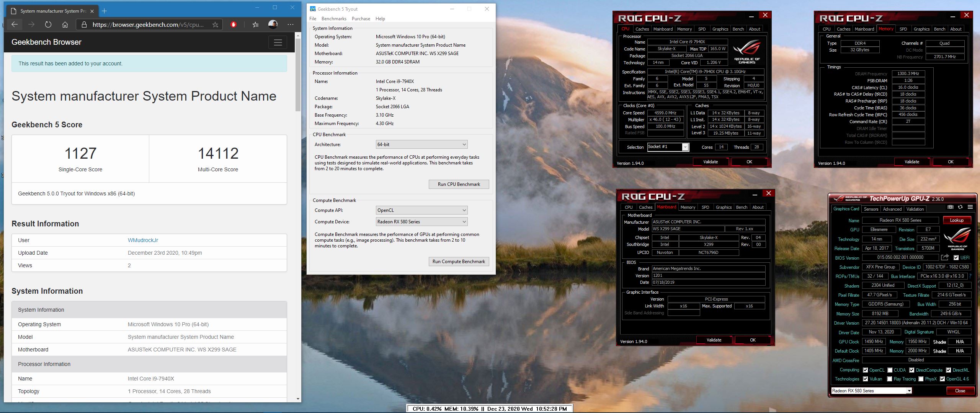Open the Geekbench File menu
This screenshot has width=980, height=413.
click(313, 19)
